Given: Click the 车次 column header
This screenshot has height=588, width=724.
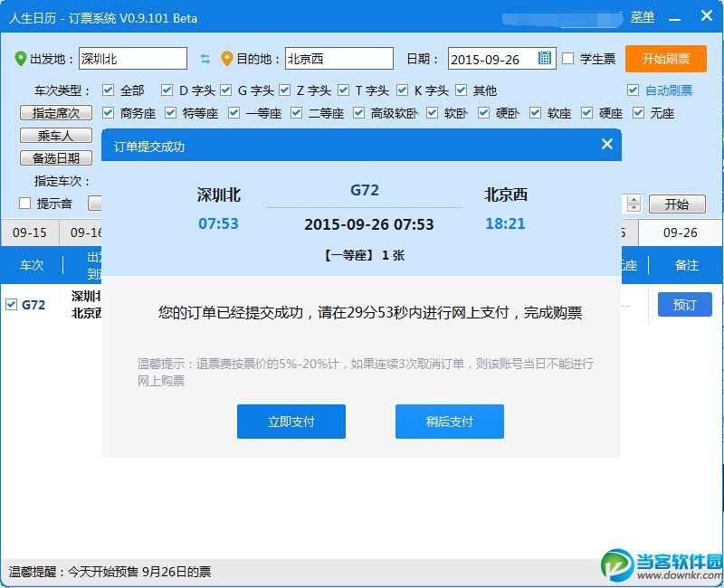Looking at the screenshot, I should (32, 265).
